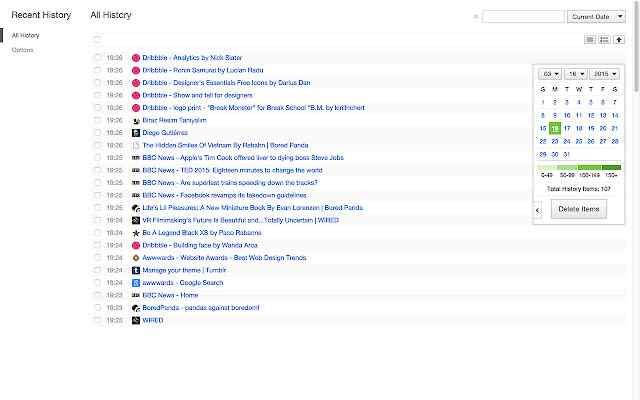Open the day dropdown showing 16
Image resolution: width=640 pixels, height=400 pixels.
(576, 74)
